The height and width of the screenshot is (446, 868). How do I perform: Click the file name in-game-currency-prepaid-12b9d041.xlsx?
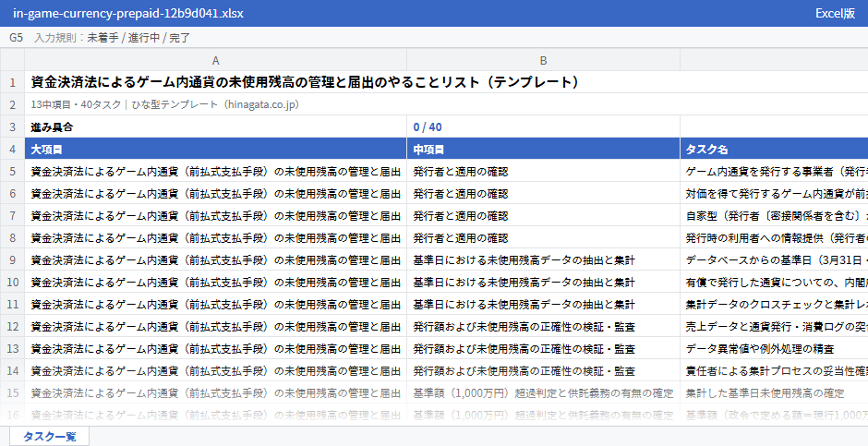pos(127,13)
